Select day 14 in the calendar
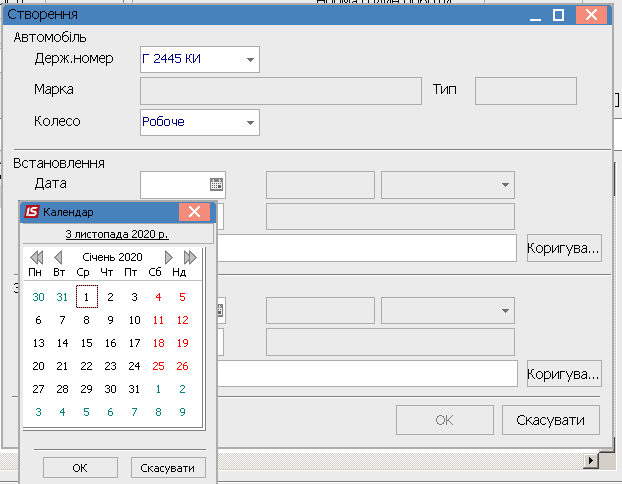The height and width of the screenshot is (484, 622). click(62, 343)
